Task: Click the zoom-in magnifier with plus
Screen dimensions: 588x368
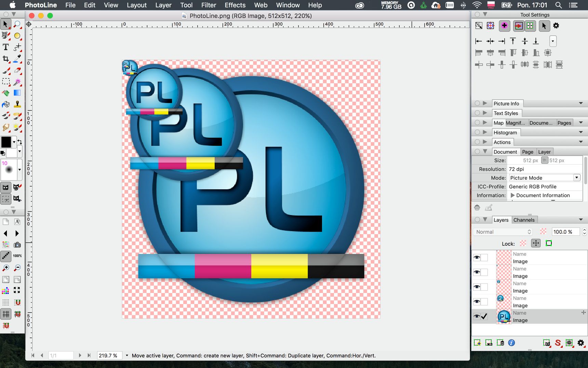Action: pos(6,268)
